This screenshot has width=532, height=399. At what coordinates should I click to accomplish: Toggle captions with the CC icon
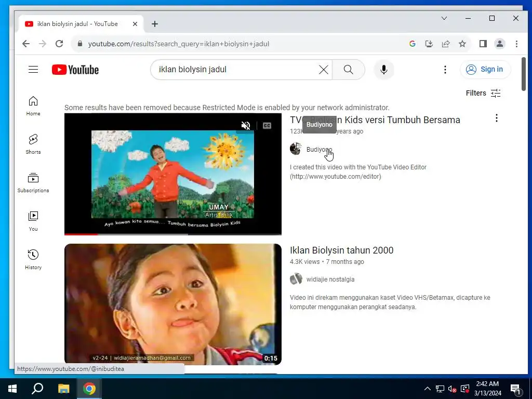pyautogui.click(x=267, y=126)
